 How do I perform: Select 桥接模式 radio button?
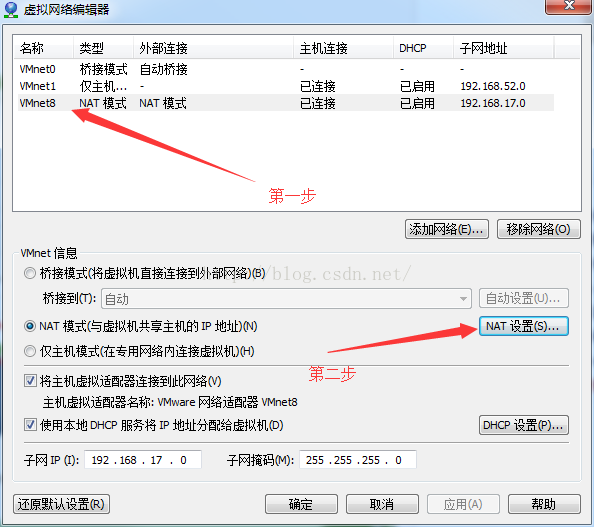[x=30, y=273]
